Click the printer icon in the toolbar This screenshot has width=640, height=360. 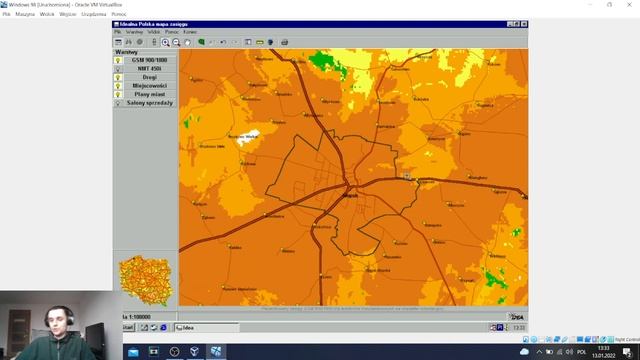[x=284, y=42]
